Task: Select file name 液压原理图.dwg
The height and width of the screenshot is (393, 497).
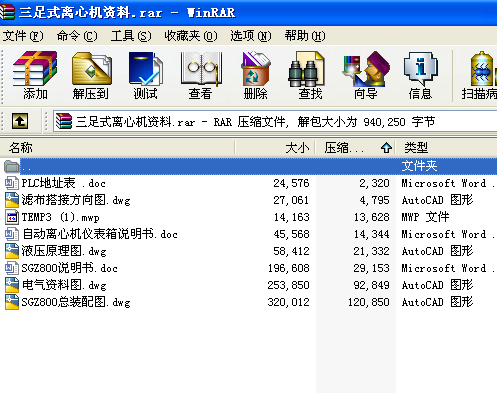Action: pyautogui.click(x=64, y=251)
